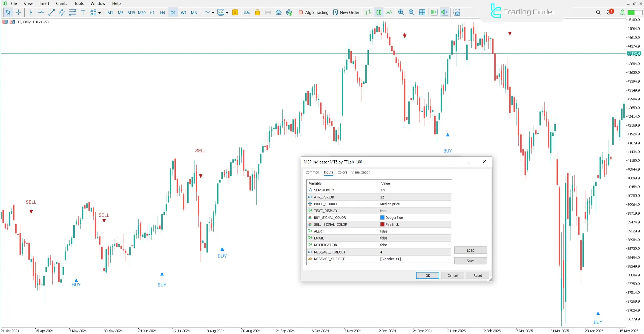The image size is (644, 334).
Task: Open the shapes dropdown arrow
Action: click(x=99, y=13)
